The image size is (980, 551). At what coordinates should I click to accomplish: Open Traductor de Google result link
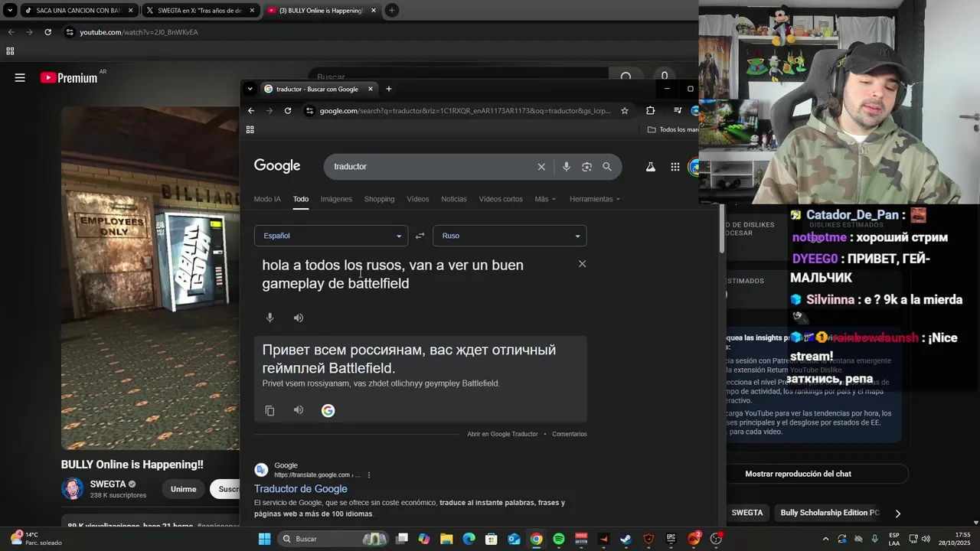301,489
